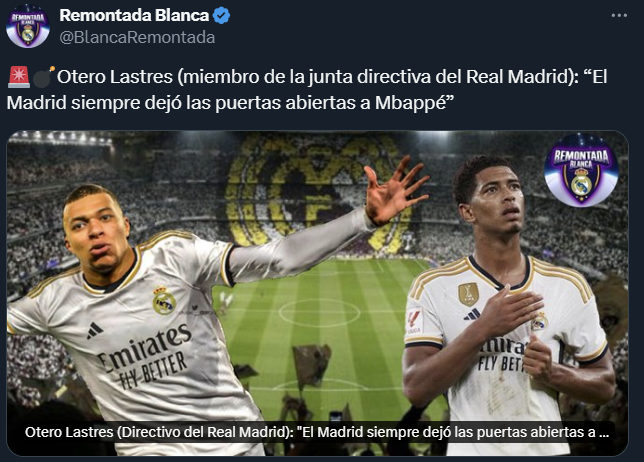Screen dimensions: 644x462
Task: Click the Remontada Blanca watermark logo in image
Action: [581, 170]
